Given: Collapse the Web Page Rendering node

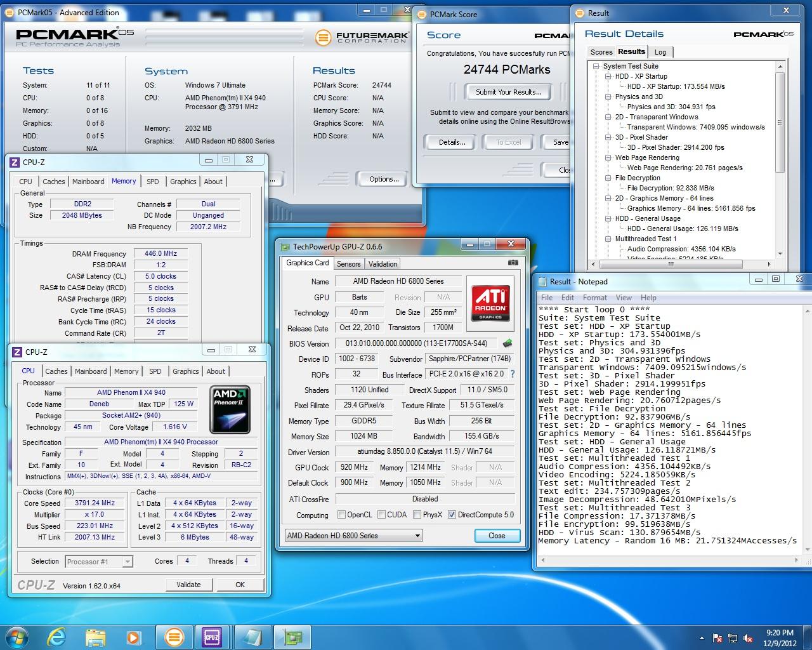Looking at the screenshot, I should tap(608, 157).
